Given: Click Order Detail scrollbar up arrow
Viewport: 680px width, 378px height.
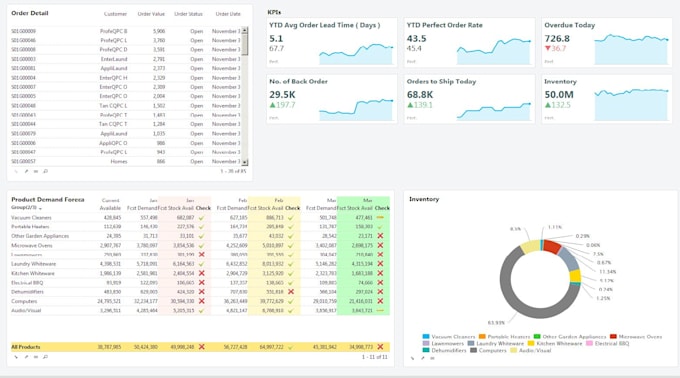Looking at the screenshot, I should coord(245,30).
